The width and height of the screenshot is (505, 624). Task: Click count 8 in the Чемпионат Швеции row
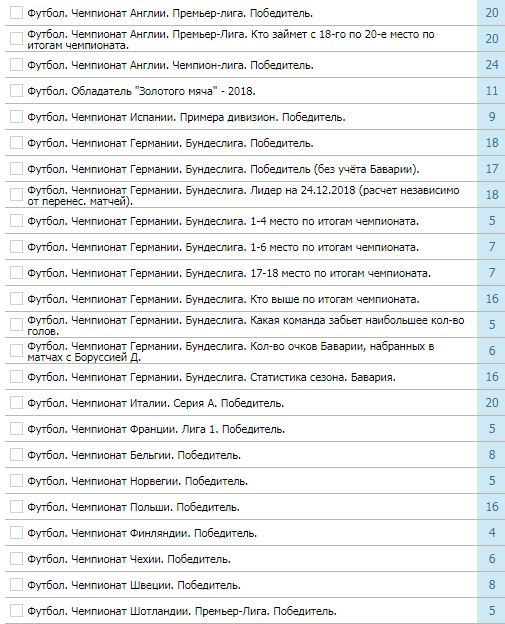[x=491, y=585]
